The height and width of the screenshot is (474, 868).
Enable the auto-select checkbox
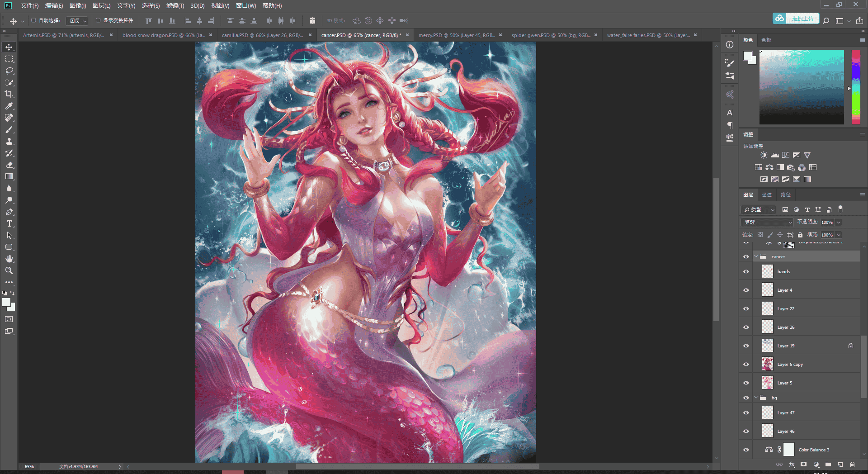tap(33, 20)
